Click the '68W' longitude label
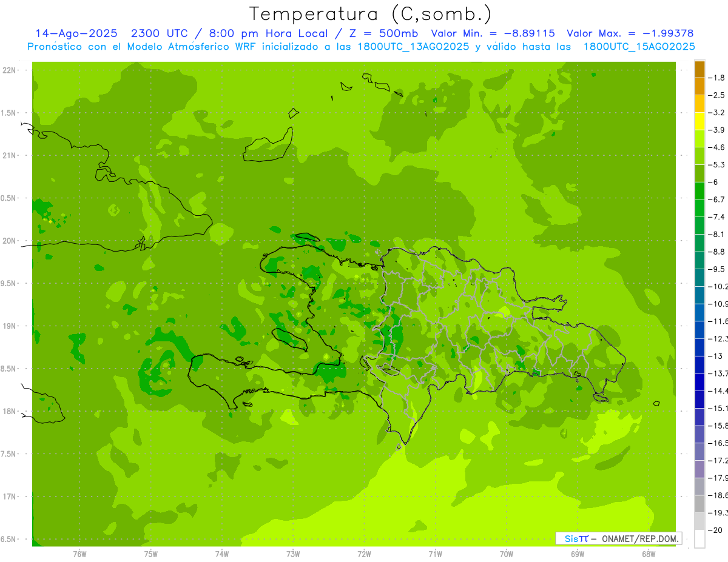This screenshot has height=562, width=728. click(649, 554)
